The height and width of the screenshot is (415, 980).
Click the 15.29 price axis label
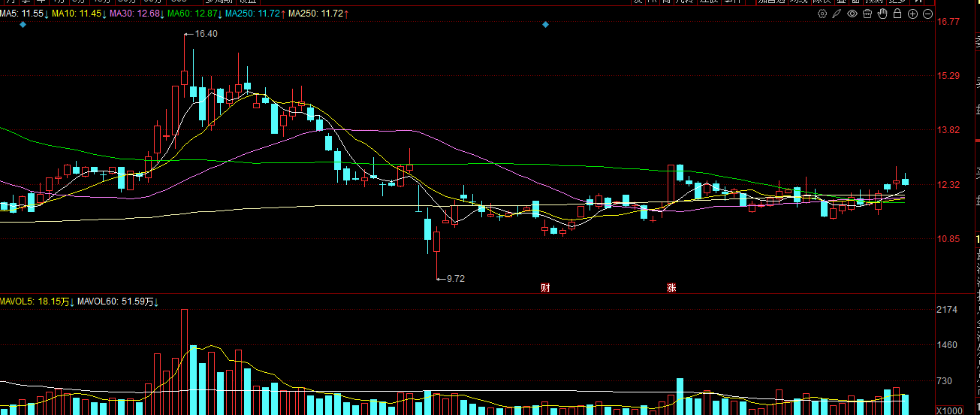(x=949, y=75)
